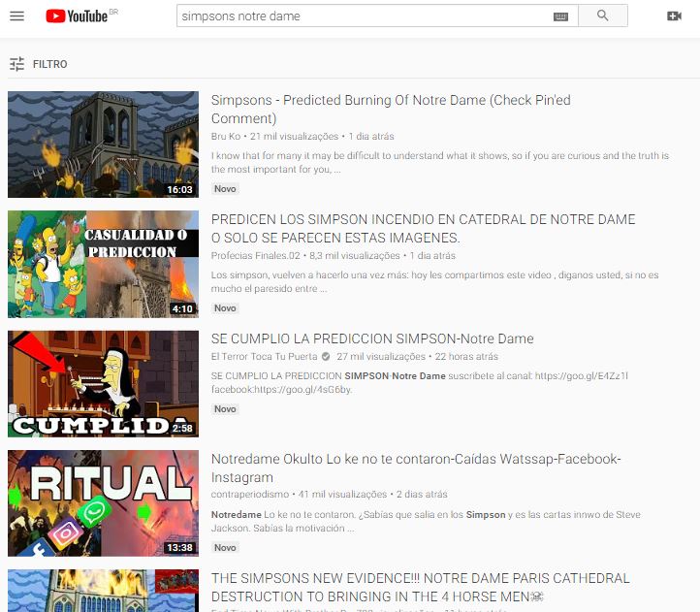
Task: Click the Novo badge under Profecias Finales video
Action: (225, 307)
